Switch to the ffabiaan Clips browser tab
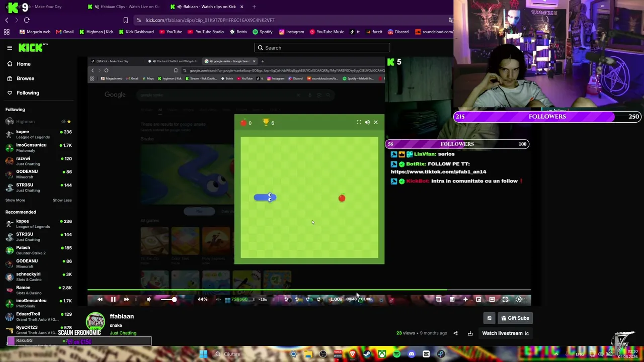Image resolution: width=644 pixels, height=362 pixels. coord(124,7)
